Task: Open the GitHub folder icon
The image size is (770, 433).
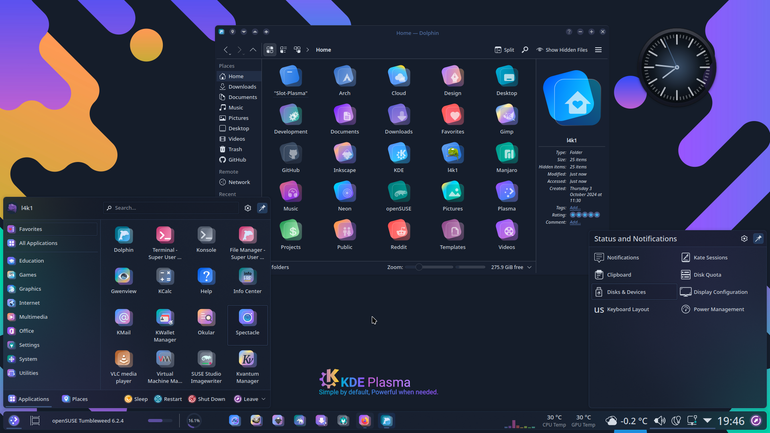Action: click(290, 158)
